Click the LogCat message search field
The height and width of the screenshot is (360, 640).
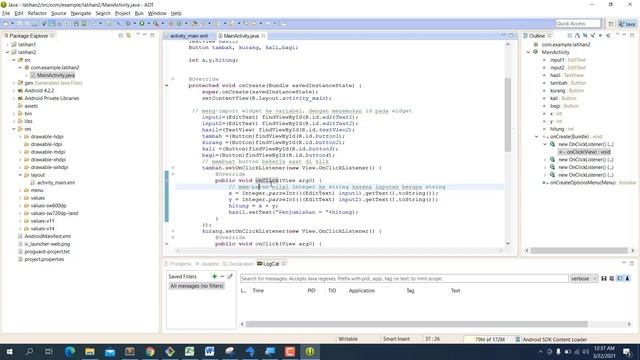(x=404, y=278)
